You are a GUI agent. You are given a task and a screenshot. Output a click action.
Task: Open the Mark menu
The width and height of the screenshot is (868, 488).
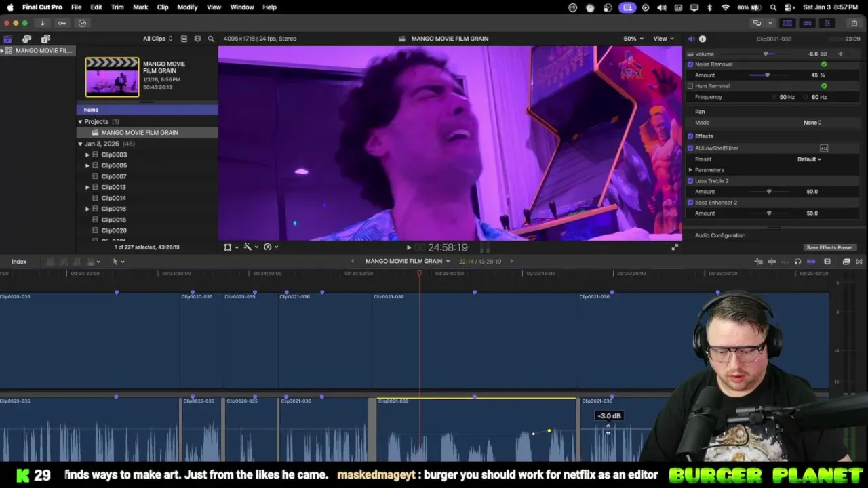point(140,7)
